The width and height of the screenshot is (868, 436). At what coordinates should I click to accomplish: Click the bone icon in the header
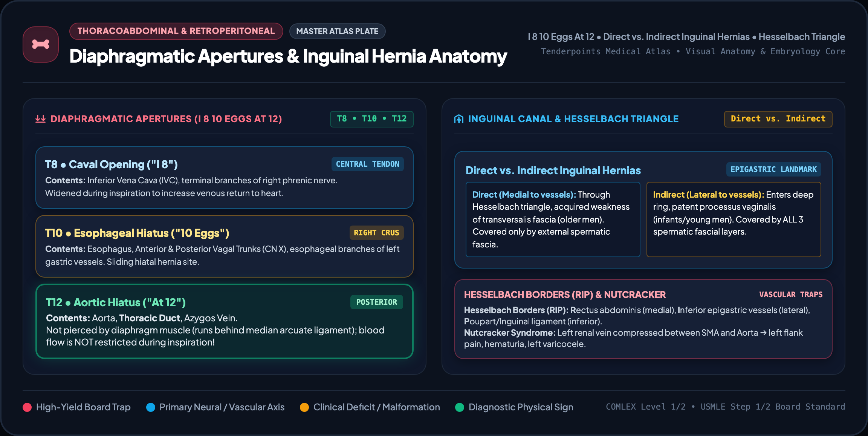point(41,45)
